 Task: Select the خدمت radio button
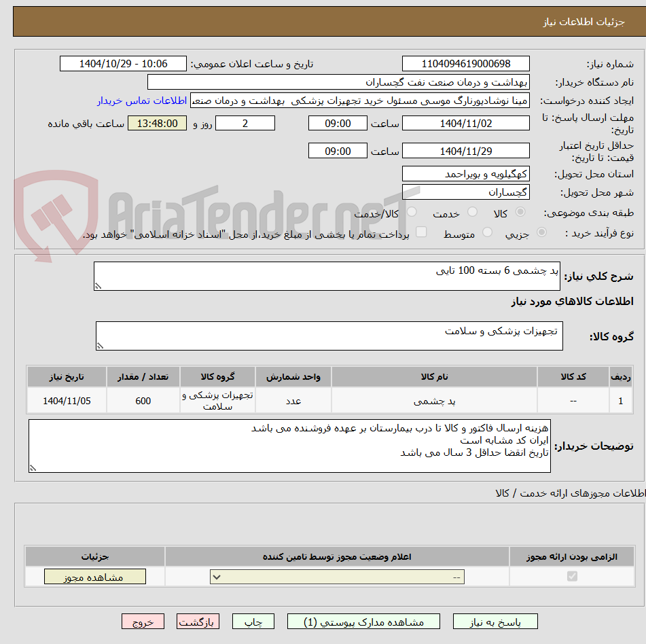click(x=472, y=212)
